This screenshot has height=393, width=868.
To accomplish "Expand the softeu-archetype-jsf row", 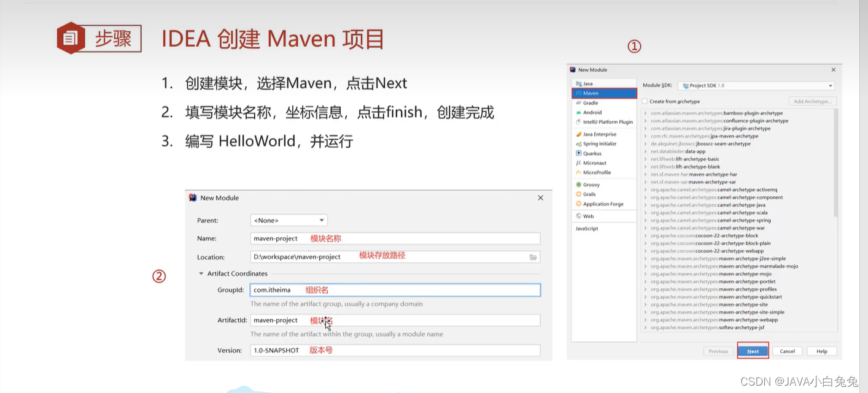I will 646,327.
